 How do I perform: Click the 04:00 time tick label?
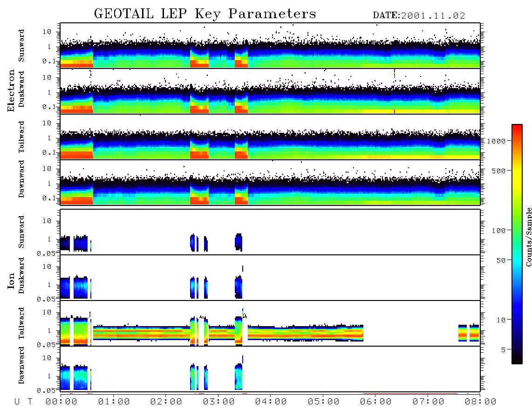tap(271, 402)
